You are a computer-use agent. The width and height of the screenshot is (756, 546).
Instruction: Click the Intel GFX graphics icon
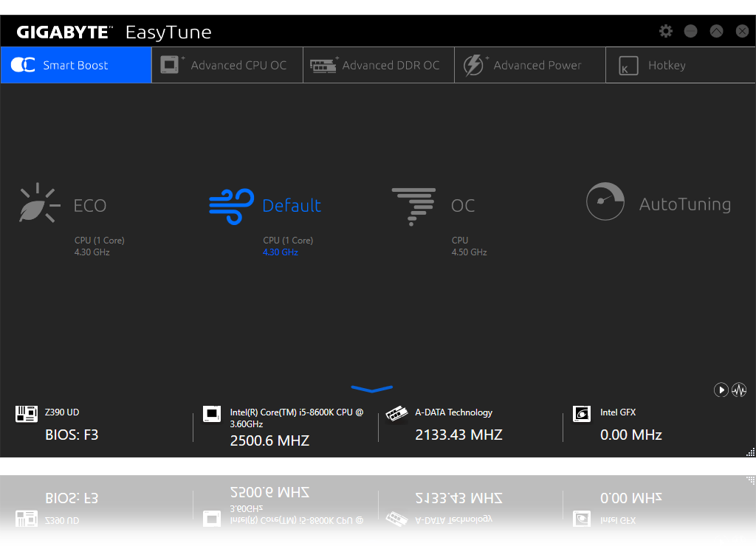point(582,414)
